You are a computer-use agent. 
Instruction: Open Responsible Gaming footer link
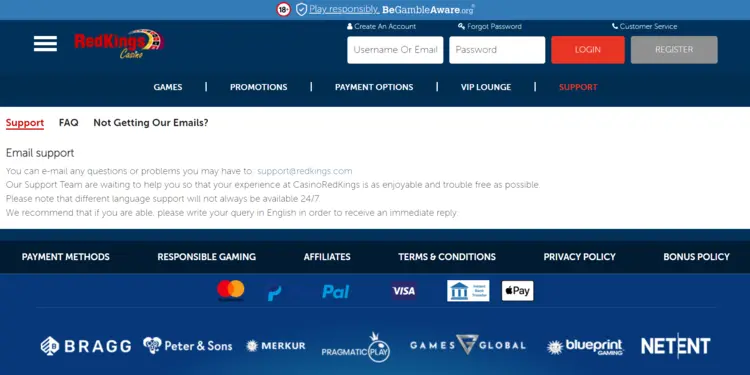point(207,257)
